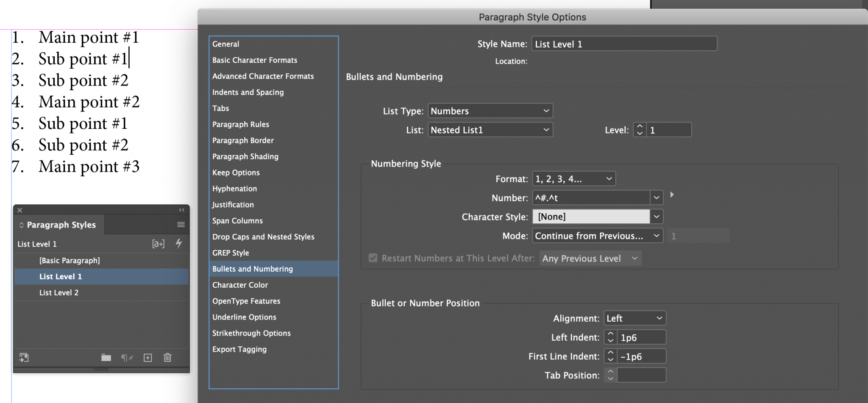The image size is (868, 403).
Task: Open the Paragraph Styles panel menu
Action: 181,225
